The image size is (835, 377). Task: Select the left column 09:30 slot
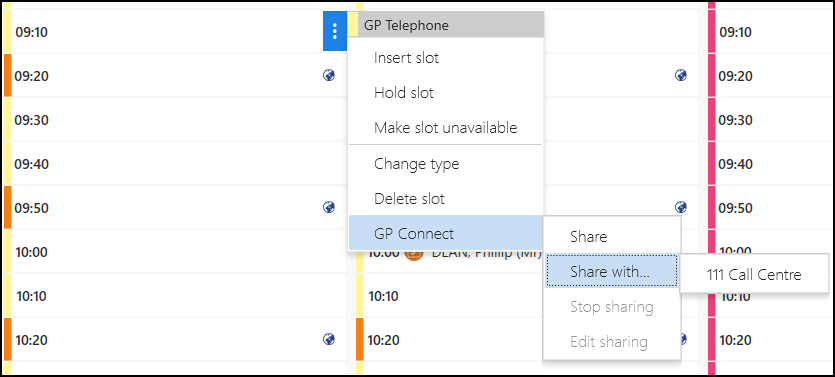[175, 120]
